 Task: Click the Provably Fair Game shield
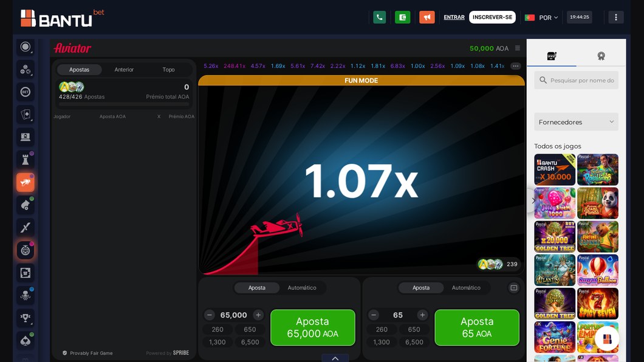(64, 353)
